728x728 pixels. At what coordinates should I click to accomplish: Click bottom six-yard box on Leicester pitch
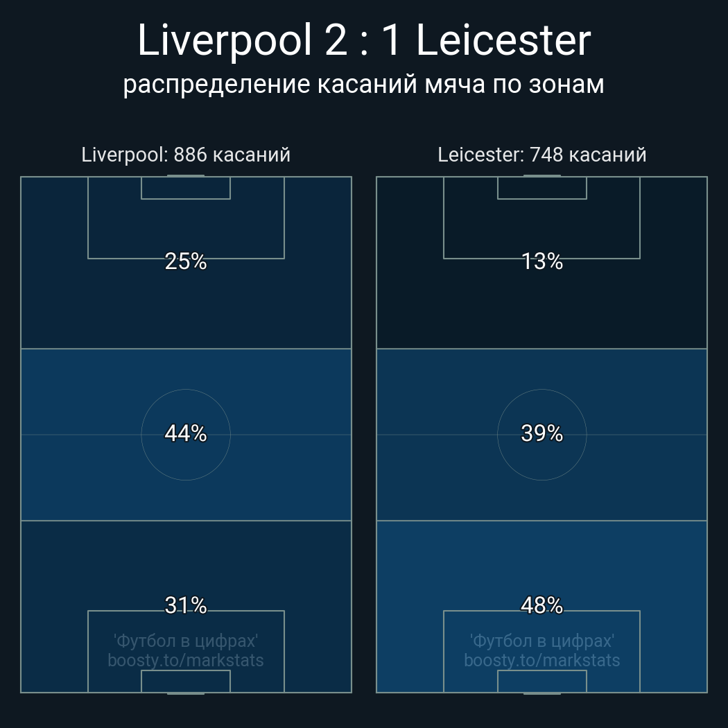tap(541, 681)
